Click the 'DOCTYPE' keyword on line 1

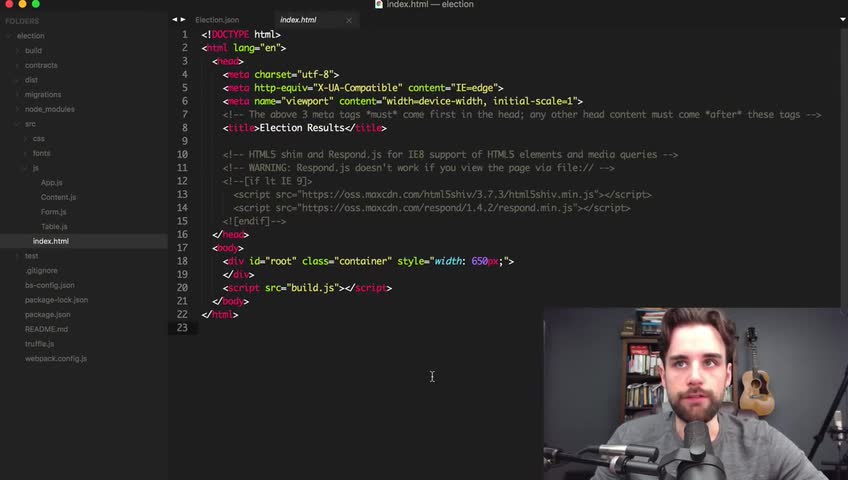230,35
